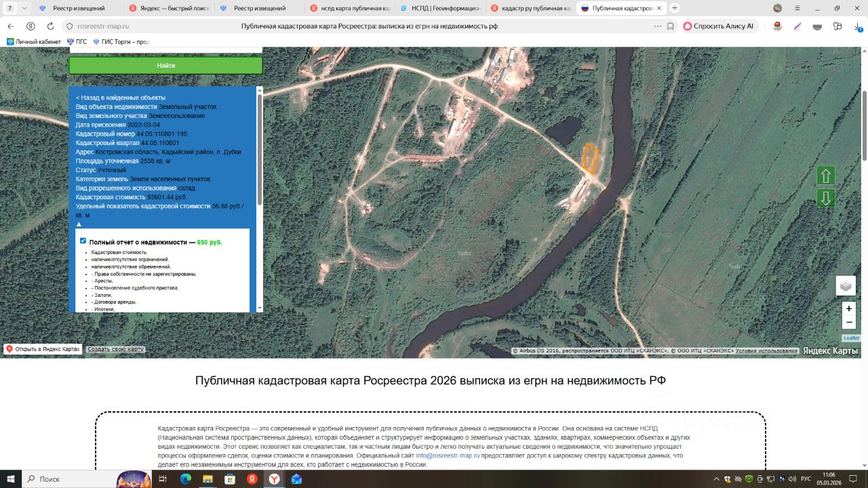Open the volume control in system tray

point(793,479)
